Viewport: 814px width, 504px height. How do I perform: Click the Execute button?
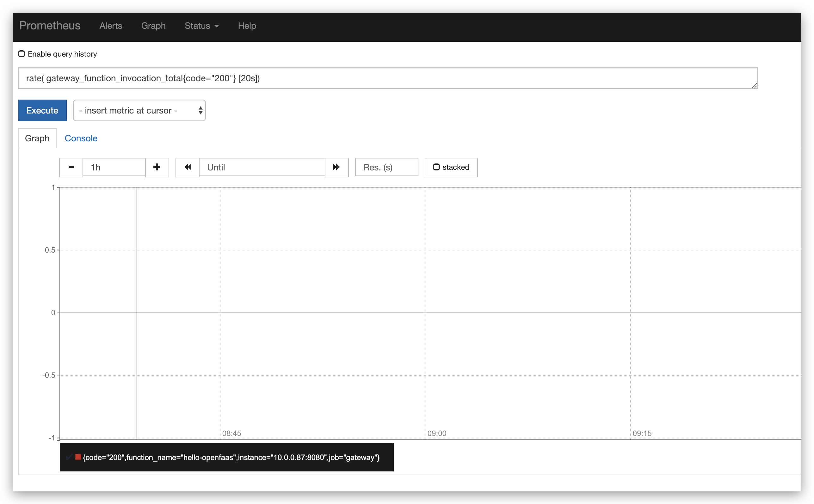tap(41, 110)
